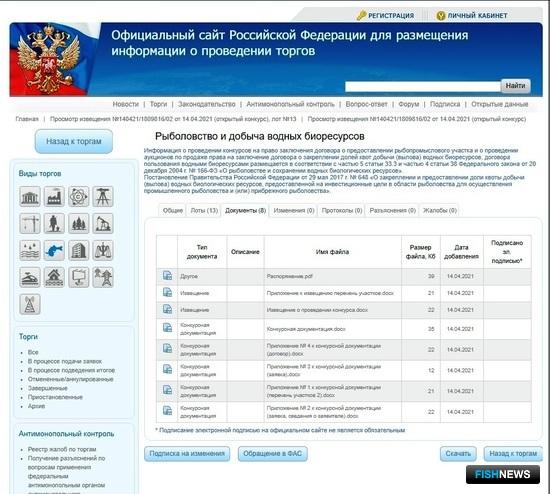This screenshot has height=494, width=550.
Task: Click the key icon beside Регистрация
Action: click(361, 15)
